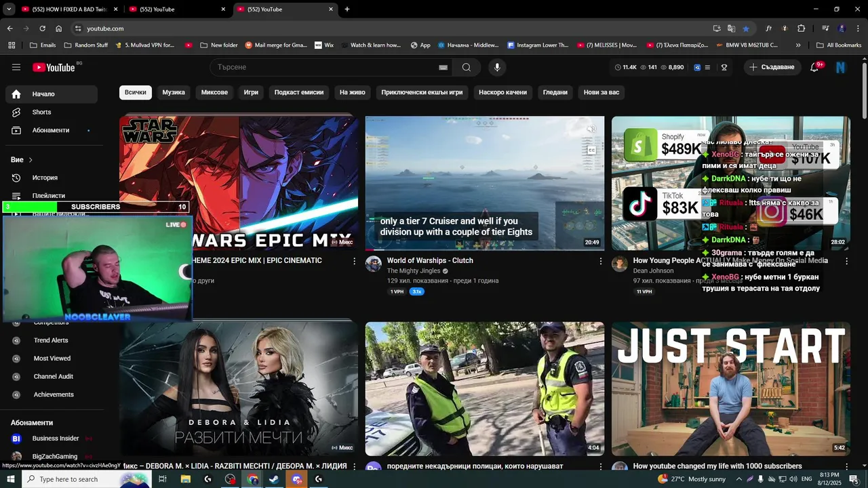Screen dimensions: 868x488
Task: Open the stats bar list menu icon
Action: tap(707, 67)
